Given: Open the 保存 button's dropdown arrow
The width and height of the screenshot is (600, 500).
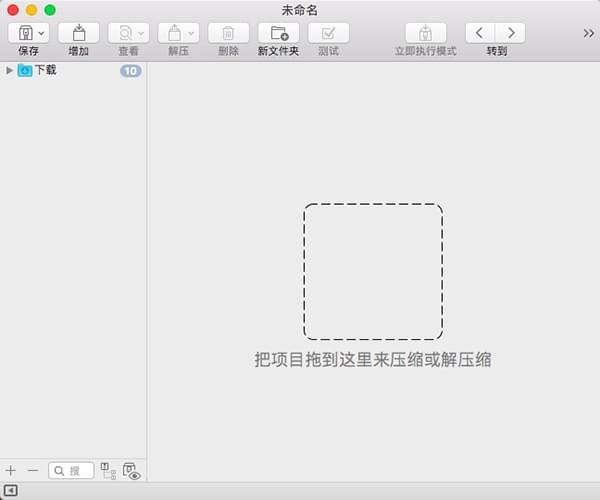Looking at the screenshot, I should pos(41,33).
